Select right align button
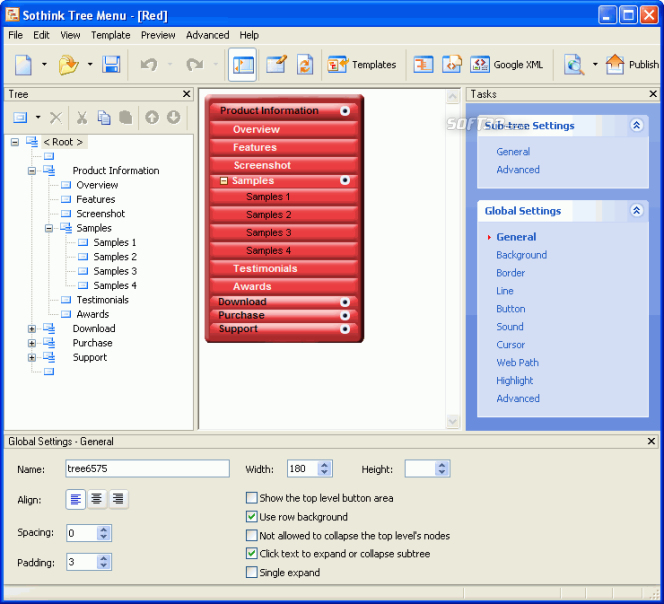The image size is (664, 604). click(x=118, y=499)
